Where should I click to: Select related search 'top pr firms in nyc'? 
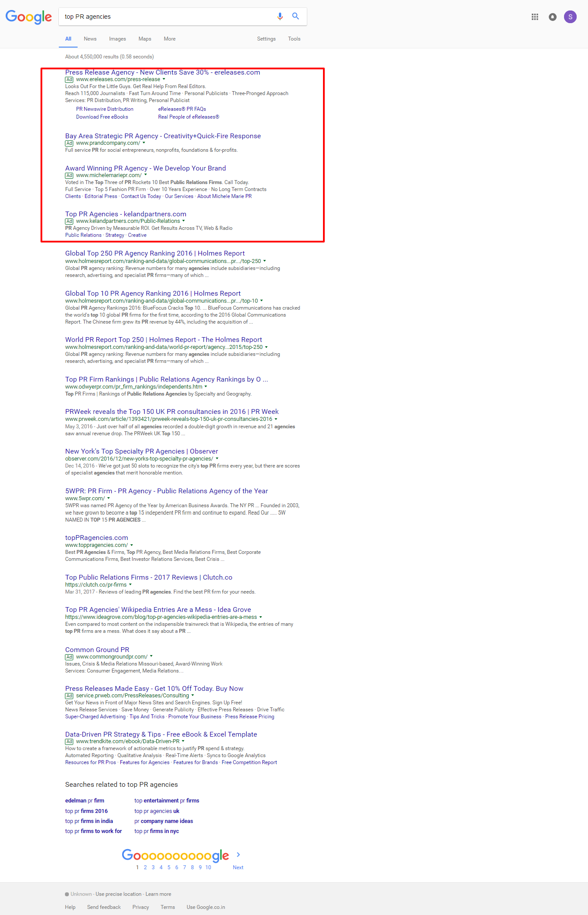(156, 831)
